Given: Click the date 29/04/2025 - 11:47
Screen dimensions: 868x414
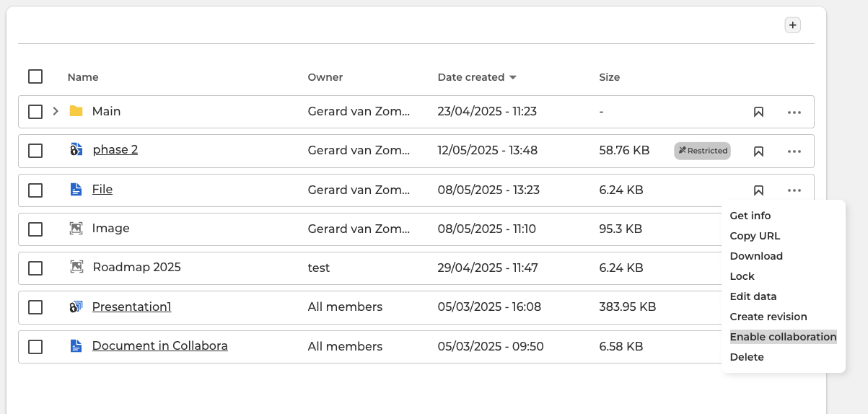Looking at the screenshot, I should tap(488, 268).
